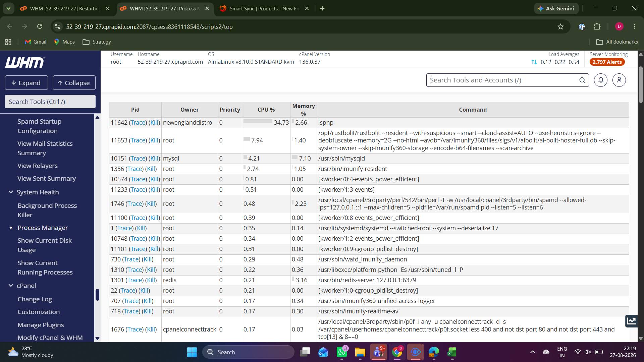Switch to the Smart Sync Products tab
Viewport: 644px width, 362px height.
[x=264, y=8]
